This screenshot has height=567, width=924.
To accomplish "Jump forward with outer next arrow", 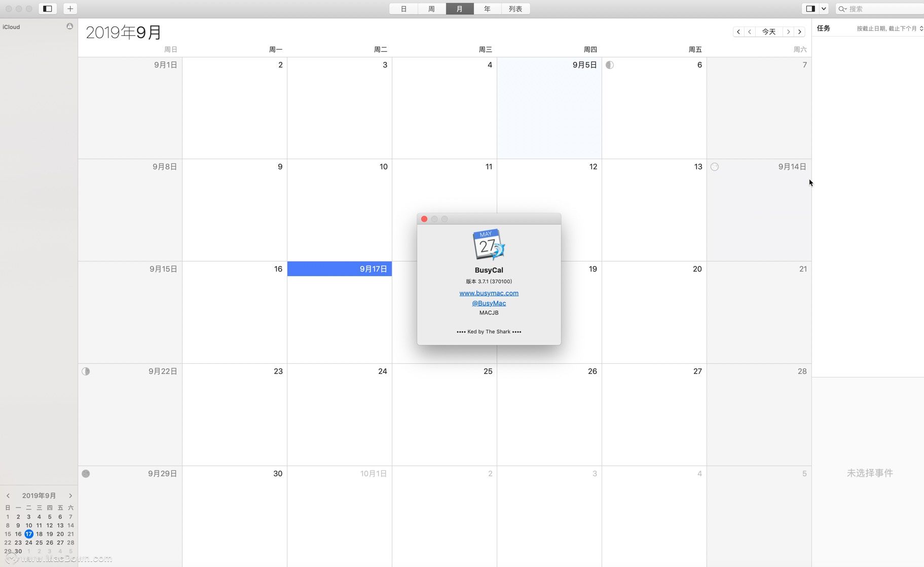I will click(x=799, y=31).
